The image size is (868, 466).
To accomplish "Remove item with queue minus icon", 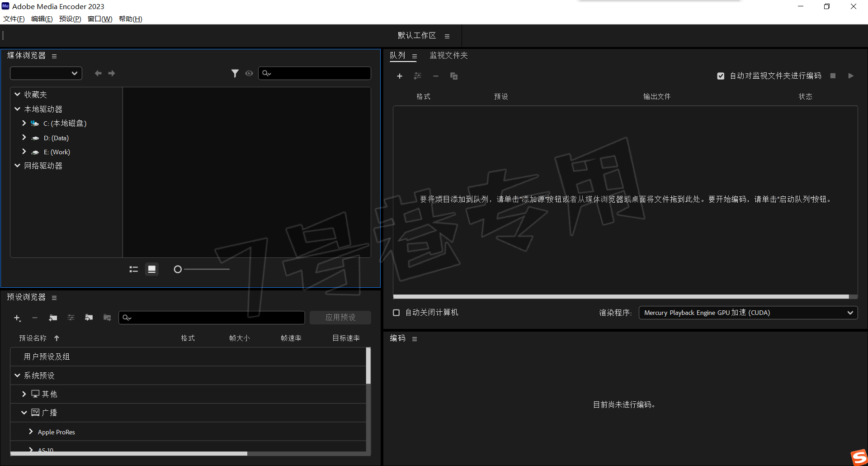I will tap(436, 76).
